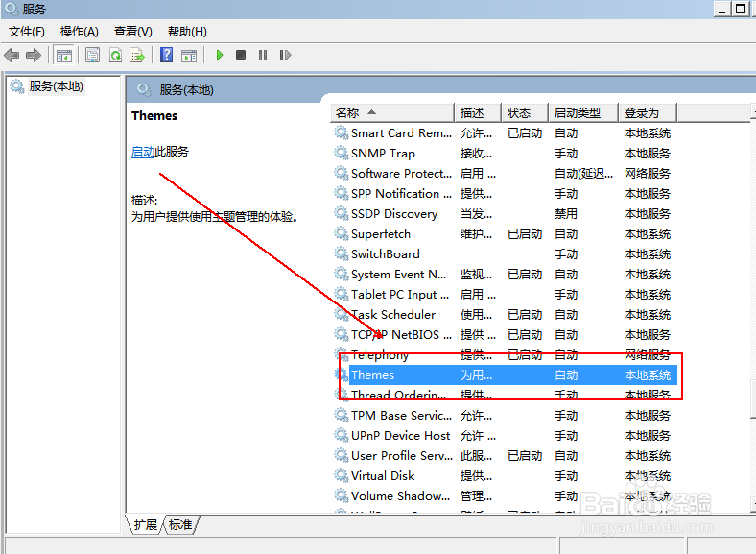Open the 帮助(H) menu
Screen dimensions: 756x554
coord(187,32)
